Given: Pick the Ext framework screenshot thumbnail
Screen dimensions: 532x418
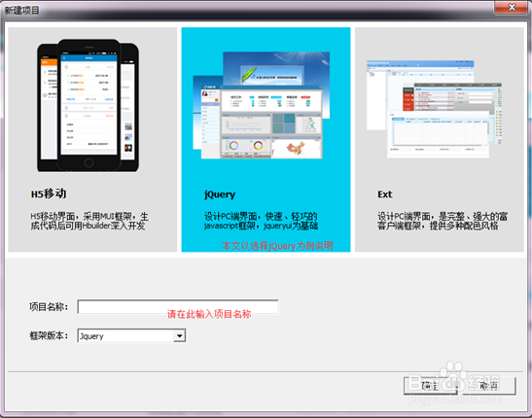Looking at the screenshot, I should [x=434, y=109].
